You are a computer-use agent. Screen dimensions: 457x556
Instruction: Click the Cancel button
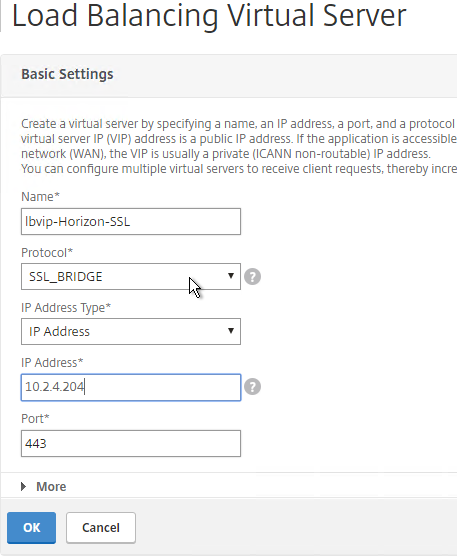101,528
